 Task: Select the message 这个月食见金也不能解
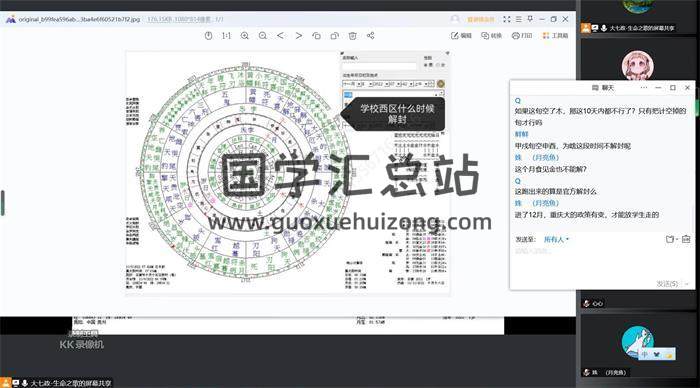pos(550,169)
